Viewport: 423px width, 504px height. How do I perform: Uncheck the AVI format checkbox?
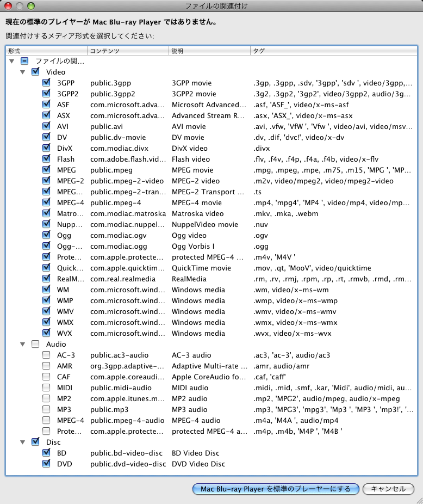[46, 126]
